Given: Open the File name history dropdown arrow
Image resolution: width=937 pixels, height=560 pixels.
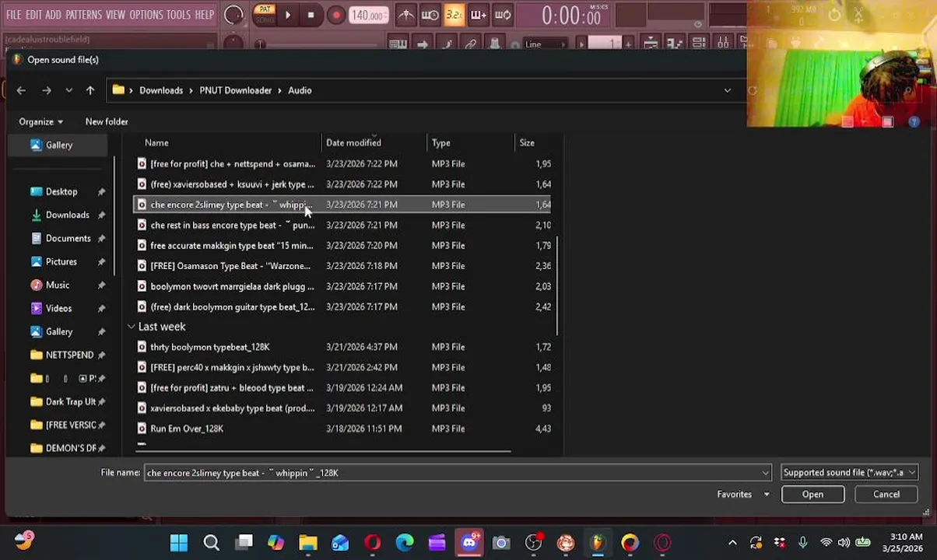Looking at the screenshot, I should click(x=765, y=473).
